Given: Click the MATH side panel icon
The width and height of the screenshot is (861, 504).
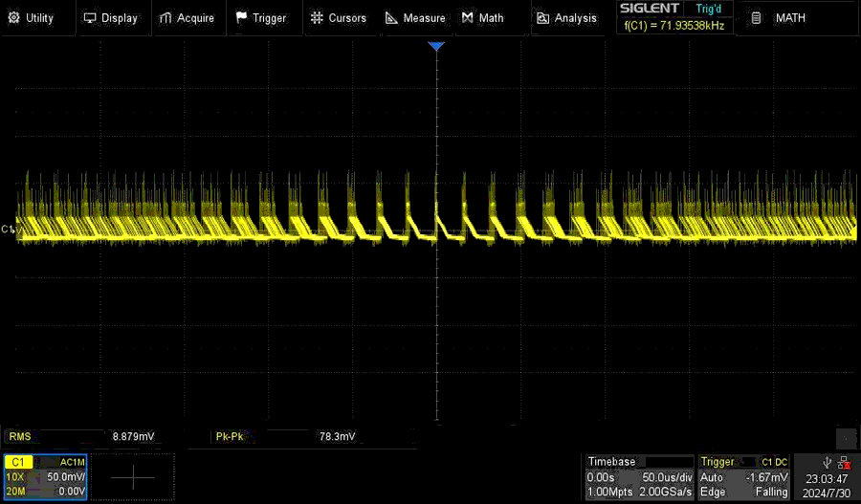Looking at the screenshot, I should coord(757,18).
